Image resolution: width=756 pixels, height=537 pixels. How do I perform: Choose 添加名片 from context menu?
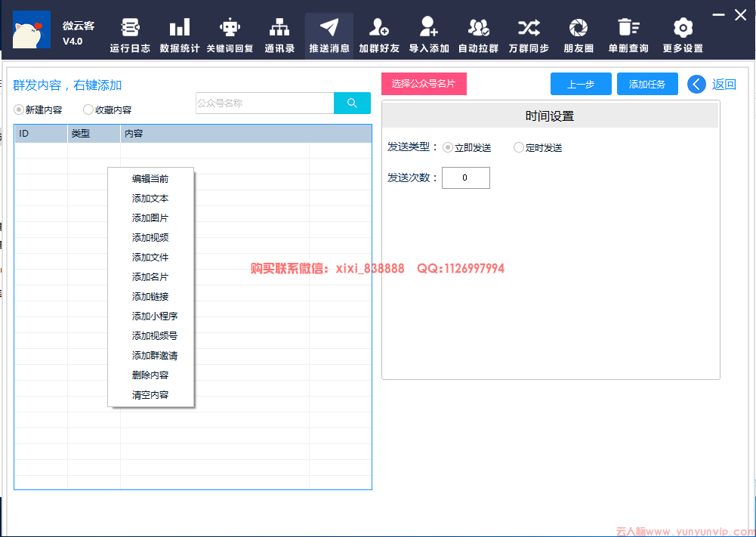click(x=150, y=277)
